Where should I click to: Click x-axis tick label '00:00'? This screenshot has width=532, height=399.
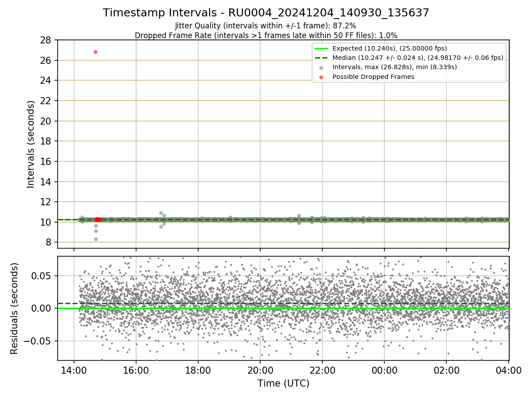tap(384, 371)
